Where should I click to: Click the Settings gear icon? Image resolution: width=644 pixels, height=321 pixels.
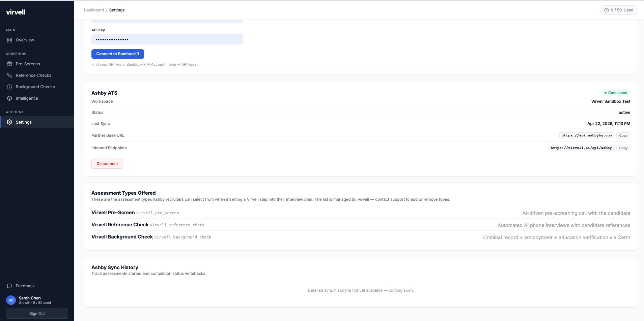pos(9,122)
